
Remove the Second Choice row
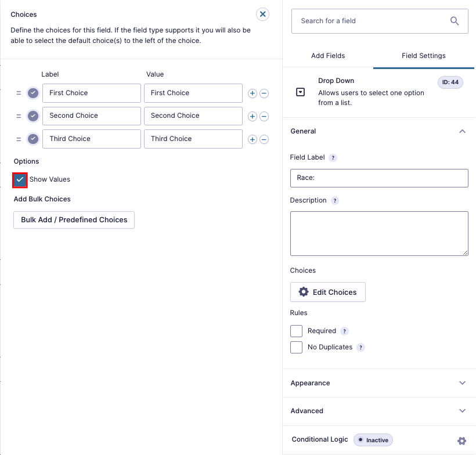pos(264,116)
